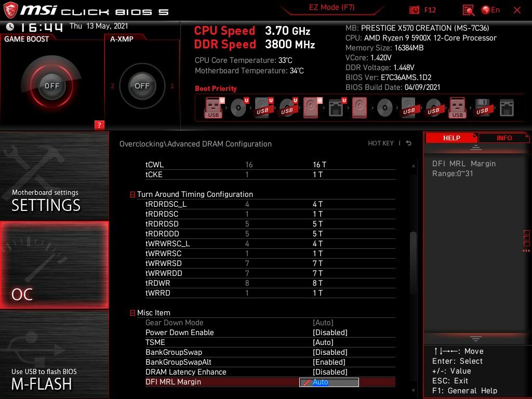
Task: Close the BIOS with the X button
Action: click(517, 10)
